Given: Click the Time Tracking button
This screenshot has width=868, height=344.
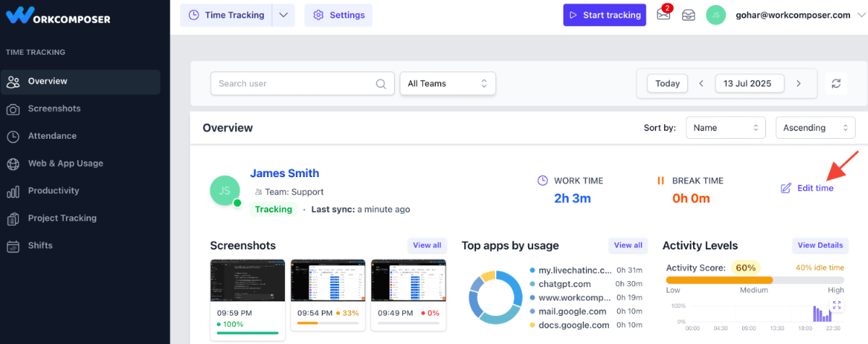Looking at the screenshot, I should 226,14.
